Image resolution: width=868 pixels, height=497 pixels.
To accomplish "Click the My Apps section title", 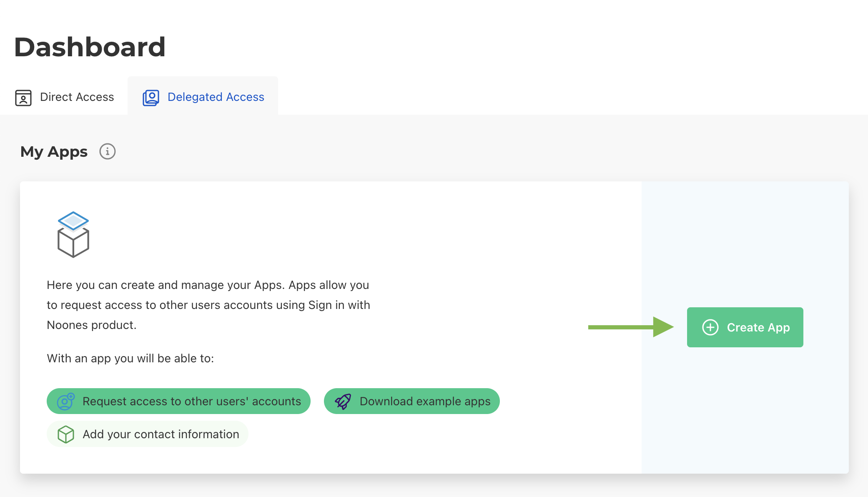I will click(54, 151).
